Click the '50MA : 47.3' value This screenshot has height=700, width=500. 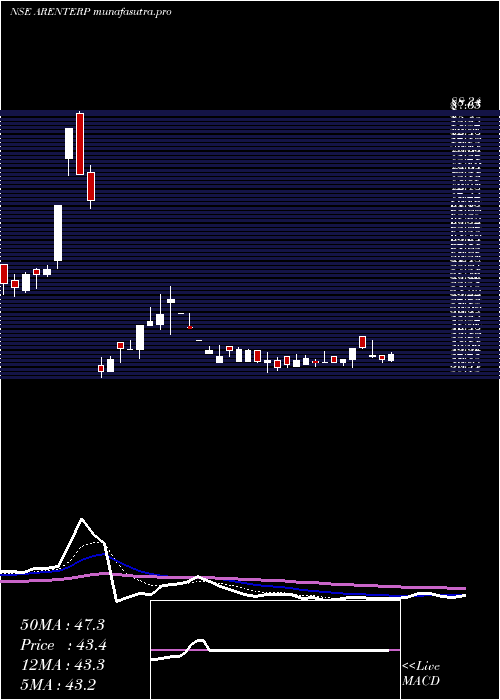tap(62, 625)
